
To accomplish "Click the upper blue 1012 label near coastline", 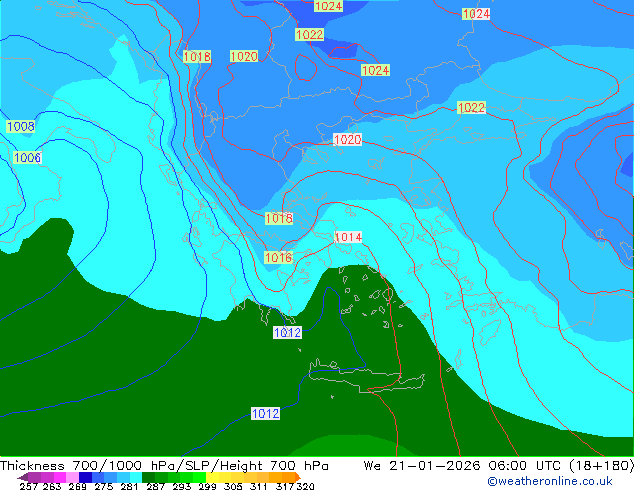I will pos(287,333).
